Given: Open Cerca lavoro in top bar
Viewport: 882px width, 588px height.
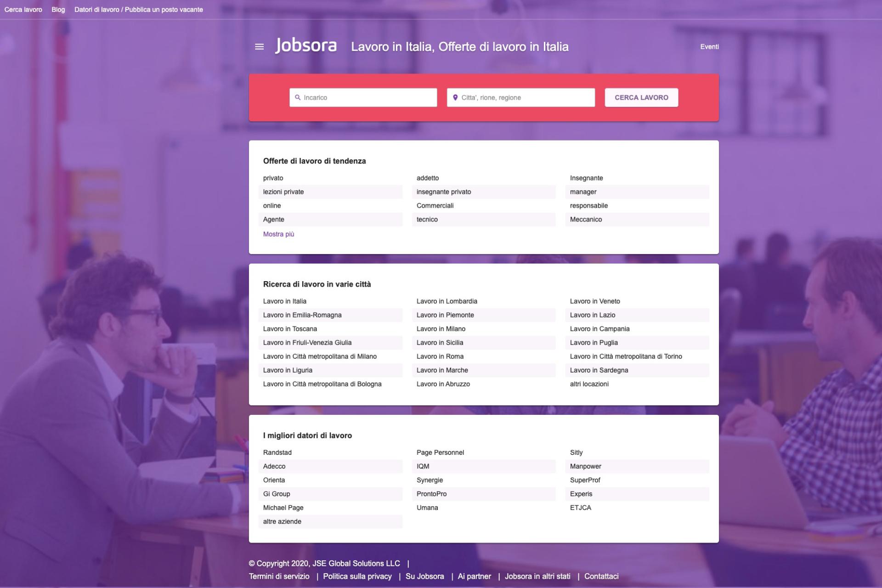Looking at the screenshot, I should pos(23,10).
